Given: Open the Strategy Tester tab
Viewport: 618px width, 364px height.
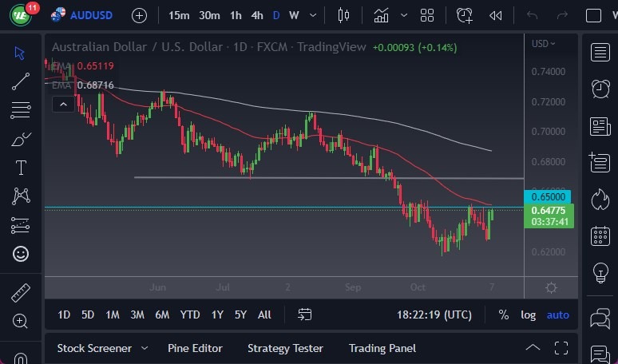Looking at the screenshot, I should pos(285,348).
